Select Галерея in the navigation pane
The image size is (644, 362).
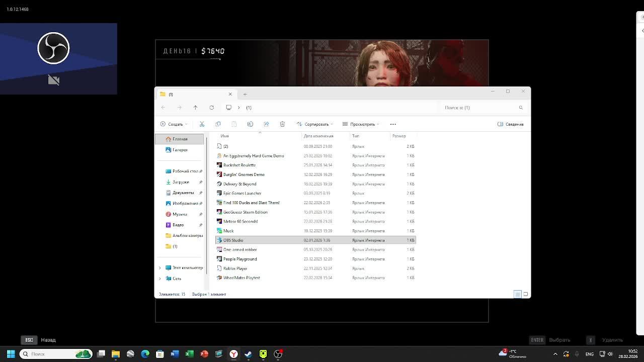[x=180, y=150]
